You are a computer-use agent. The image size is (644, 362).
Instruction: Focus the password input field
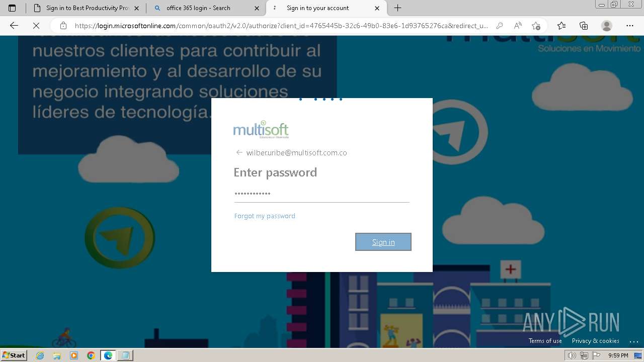(x=321, y=194)
